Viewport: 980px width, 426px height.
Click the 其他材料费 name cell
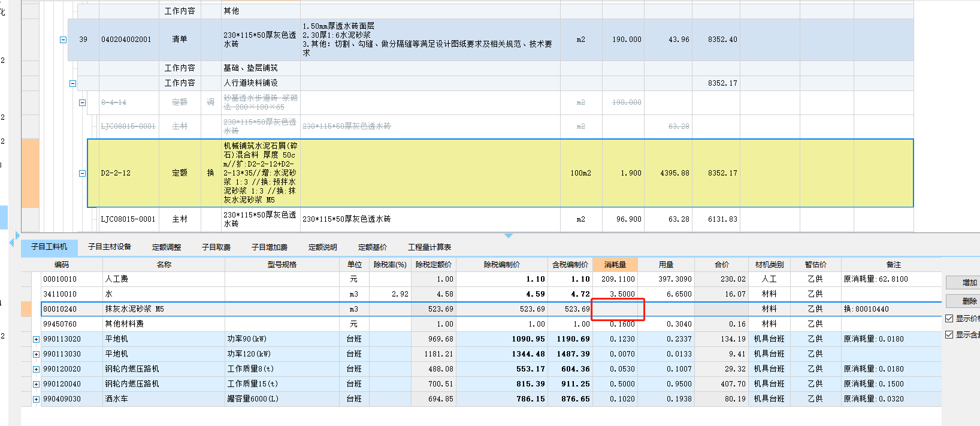coord(164,324)
